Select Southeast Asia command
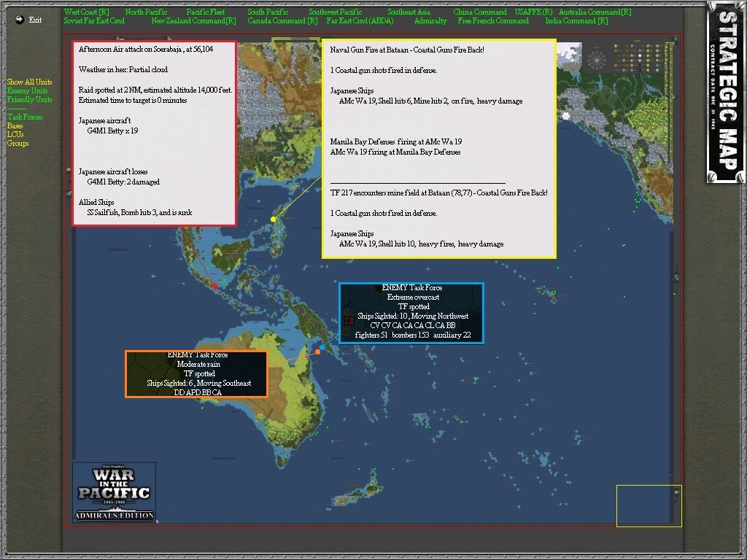 click(x=409, y=12)
